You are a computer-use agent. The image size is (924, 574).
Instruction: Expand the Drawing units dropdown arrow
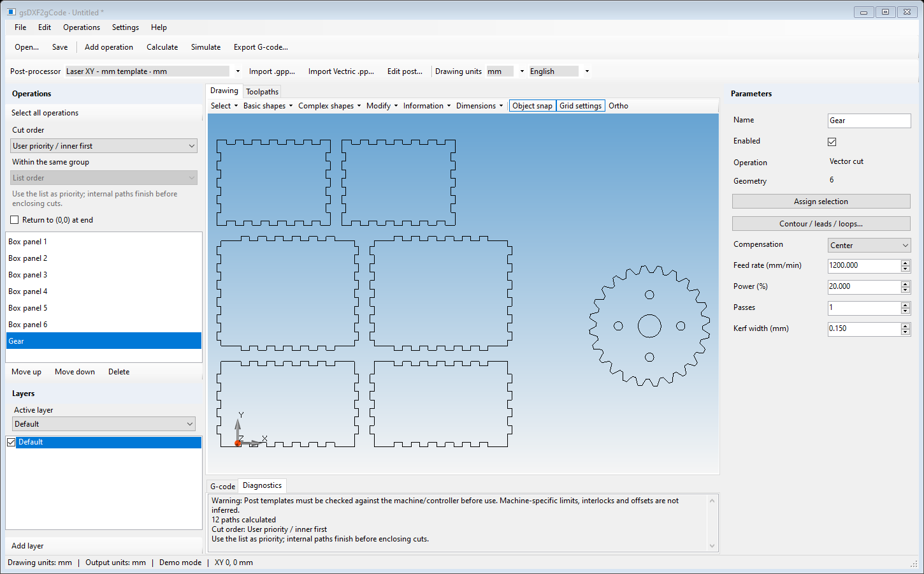tap(522, 71)
